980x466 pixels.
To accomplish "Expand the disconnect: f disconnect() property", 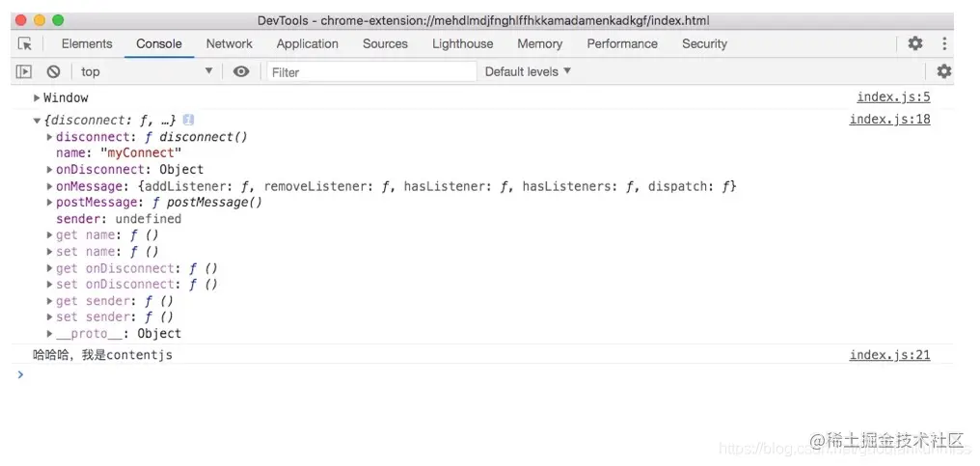I will tap(50, 137).
